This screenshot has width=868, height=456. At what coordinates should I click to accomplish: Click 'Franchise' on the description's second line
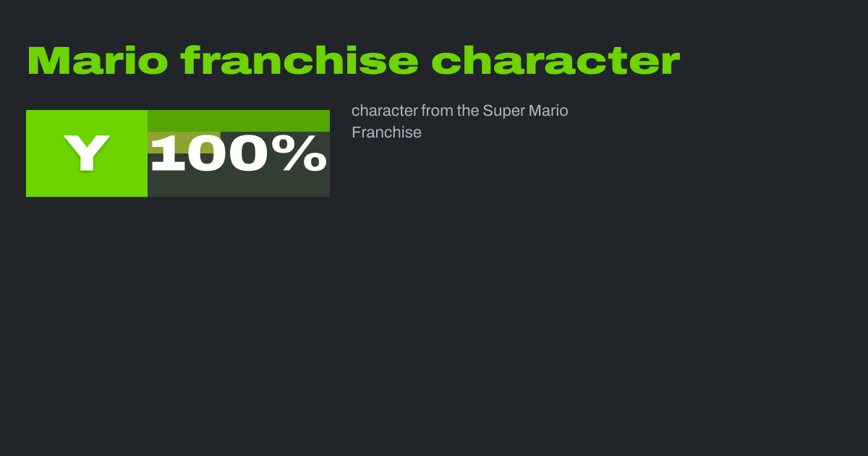[386, 132]
